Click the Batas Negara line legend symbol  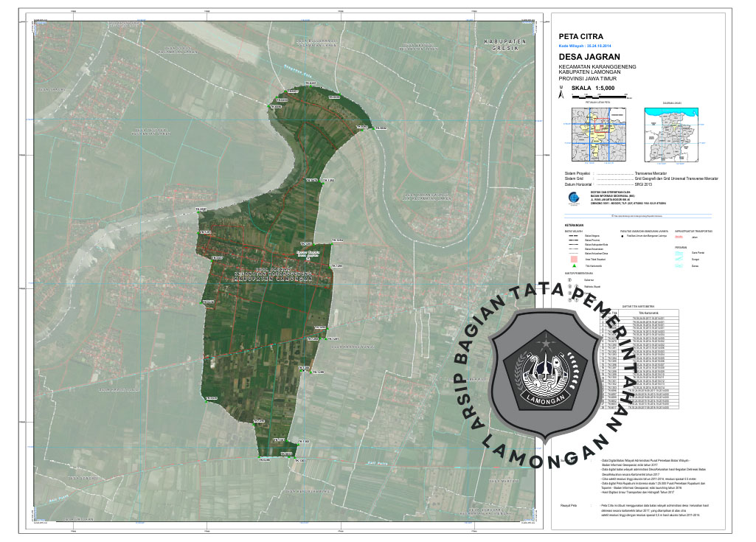(572, 237)
